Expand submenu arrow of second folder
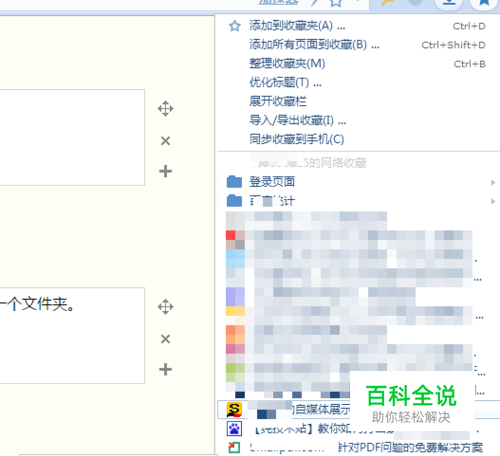 (493, 201)
